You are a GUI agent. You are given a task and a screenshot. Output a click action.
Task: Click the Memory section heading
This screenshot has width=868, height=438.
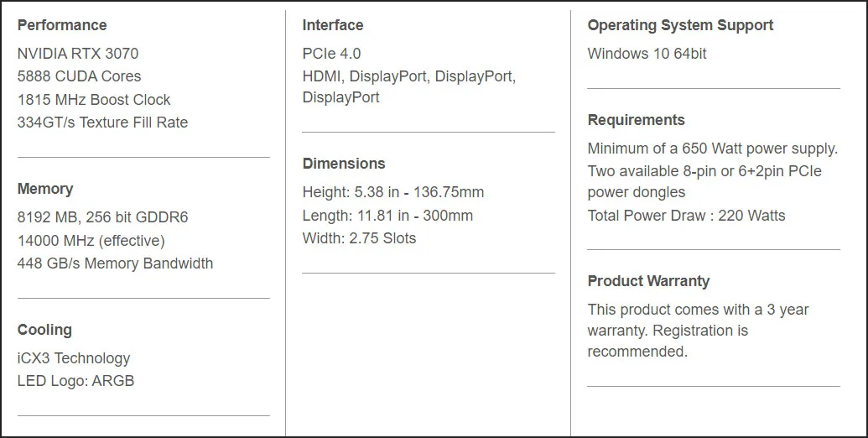click(x=45, y=189)
